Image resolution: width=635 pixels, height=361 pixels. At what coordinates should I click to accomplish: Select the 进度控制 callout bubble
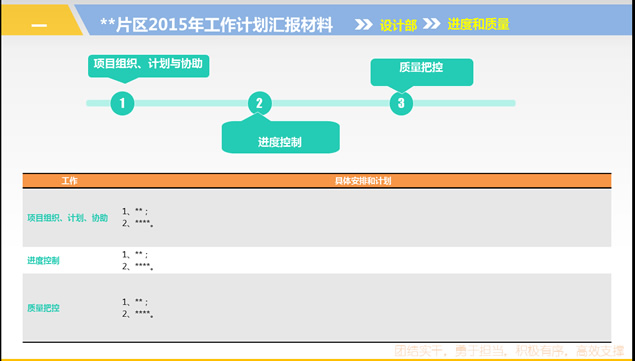(281, 136)
